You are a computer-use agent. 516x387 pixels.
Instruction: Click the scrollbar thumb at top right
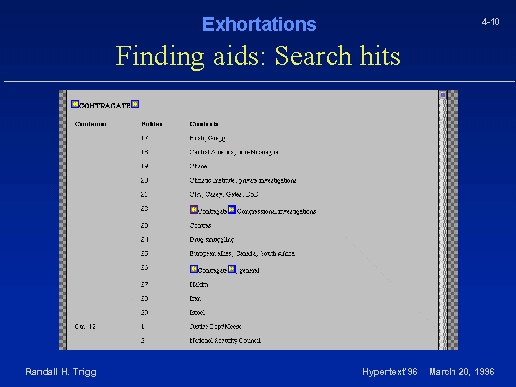point(443,95)
